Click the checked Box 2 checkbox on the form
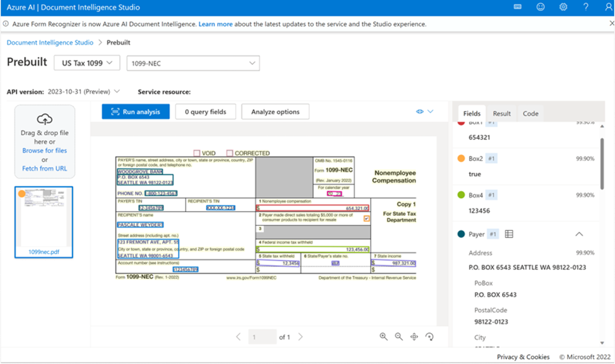 [366, 219]
